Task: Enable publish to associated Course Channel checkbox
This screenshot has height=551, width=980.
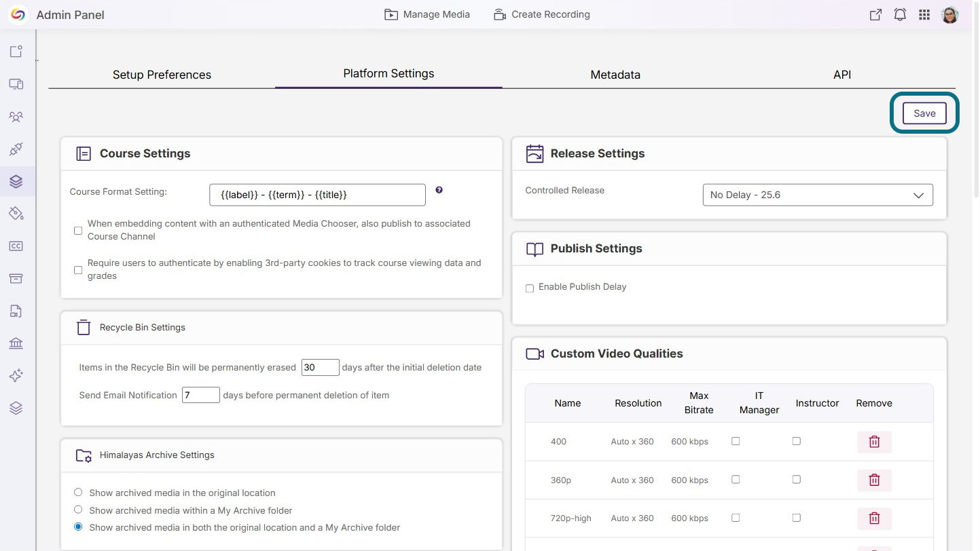Action: [x=78, y=231]
